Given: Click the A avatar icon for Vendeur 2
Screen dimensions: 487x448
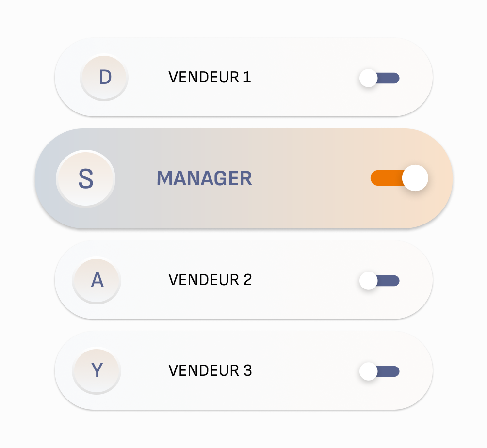Looking at the screenshot, I should 96,280.
